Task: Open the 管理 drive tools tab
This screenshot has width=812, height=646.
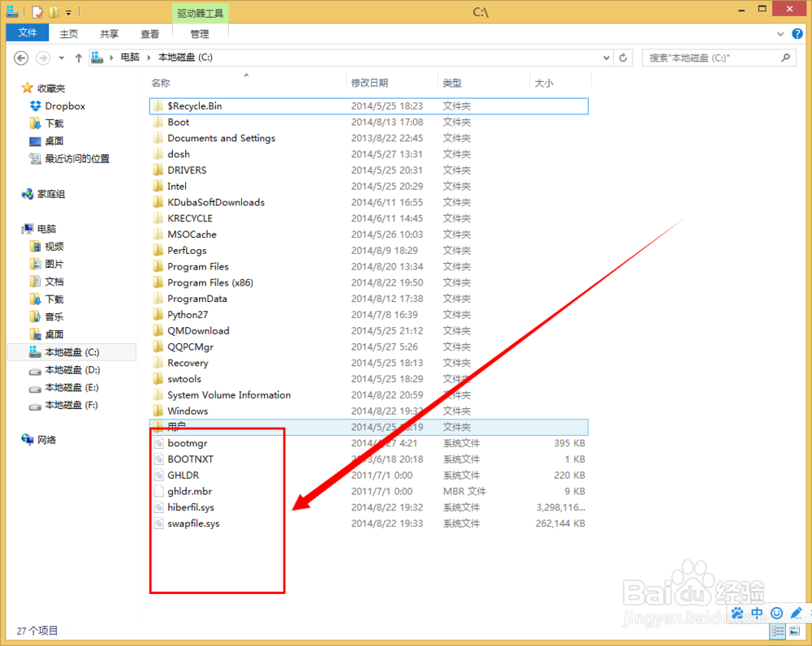Action: [200, 33]
